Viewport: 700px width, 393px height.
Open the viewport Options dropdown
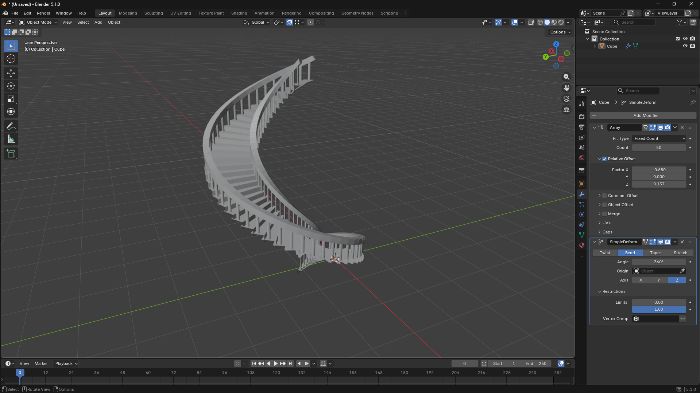click(x=560, y=32)
